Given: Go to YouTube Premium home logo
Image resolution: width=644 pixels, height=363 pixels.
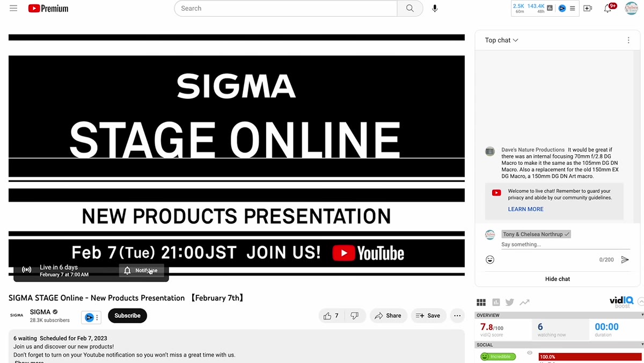Looking at the screenshot, I should [48, 9].
